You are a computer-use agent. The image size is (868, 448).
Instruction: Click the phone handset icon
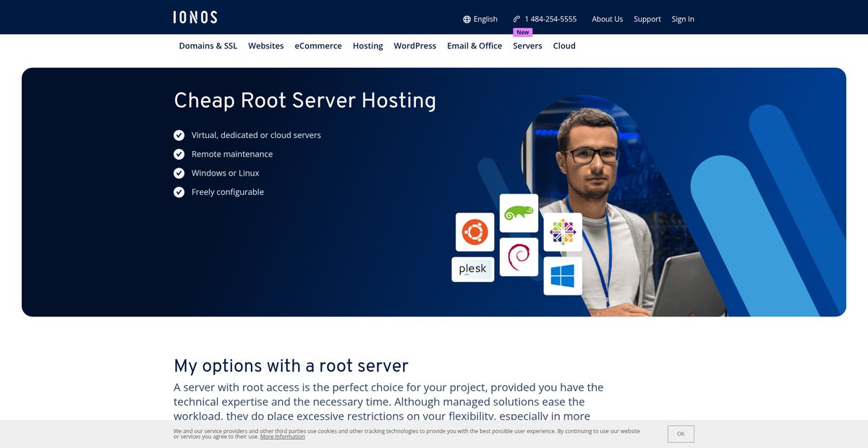coord(516,20)
